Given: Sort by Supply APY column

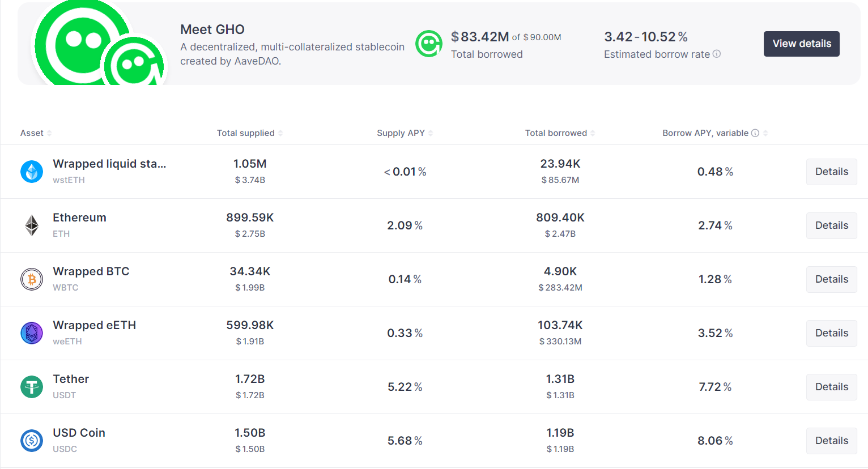Looking at the screenshot, I should tap(405, 133).
